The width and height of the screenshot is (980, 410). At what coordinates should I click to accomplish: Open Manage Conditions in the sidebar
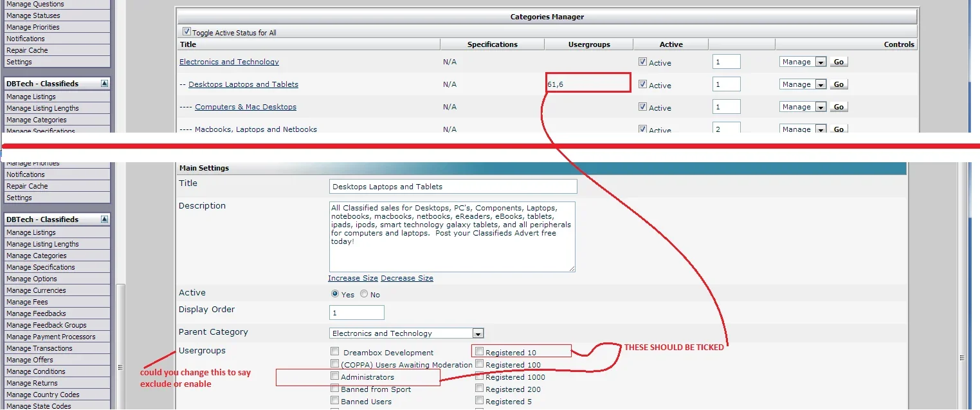[35, 371]
